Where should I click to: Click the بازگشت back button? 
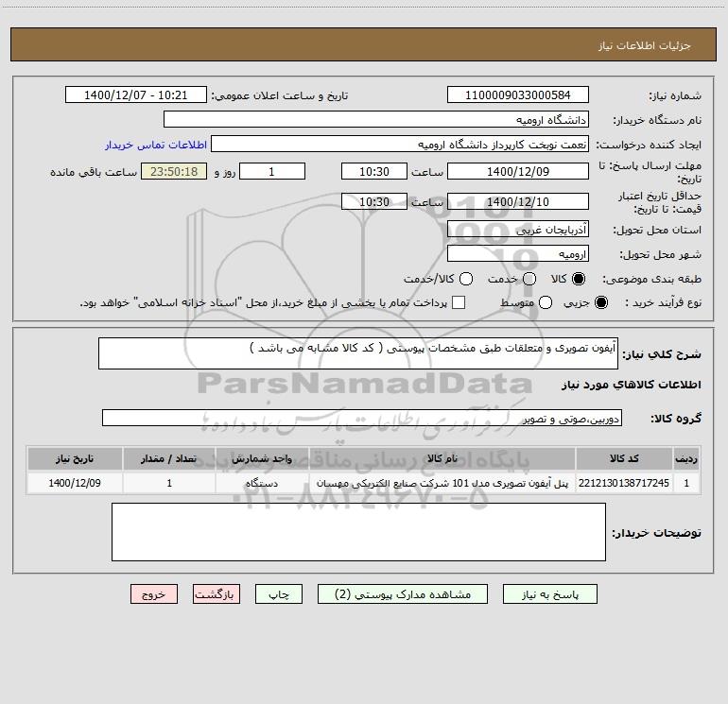217,594
